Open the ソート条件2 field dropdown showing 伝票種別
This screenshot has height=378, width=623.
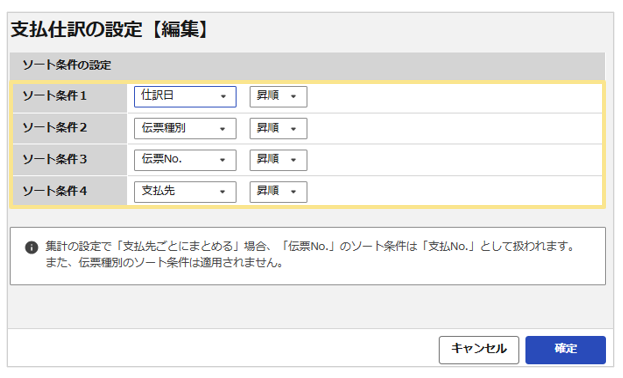coord(185,128)
